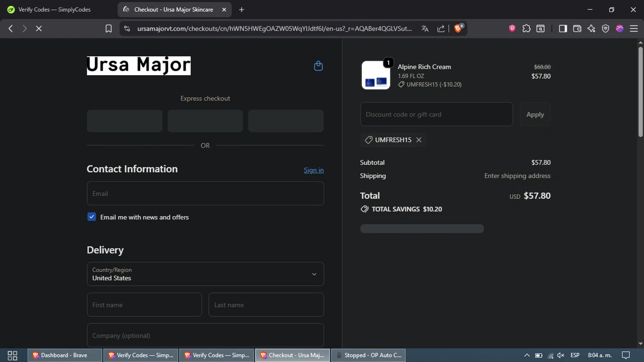Click the Enter shipping address text

(x=517, y=176)
